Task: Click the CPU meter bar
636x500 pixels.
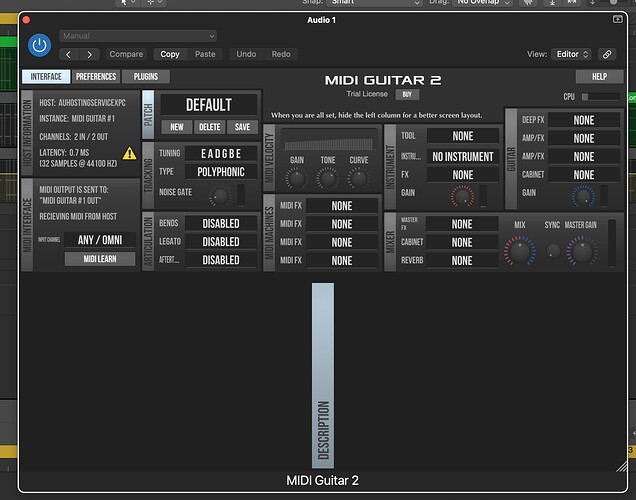Action: 601,97
